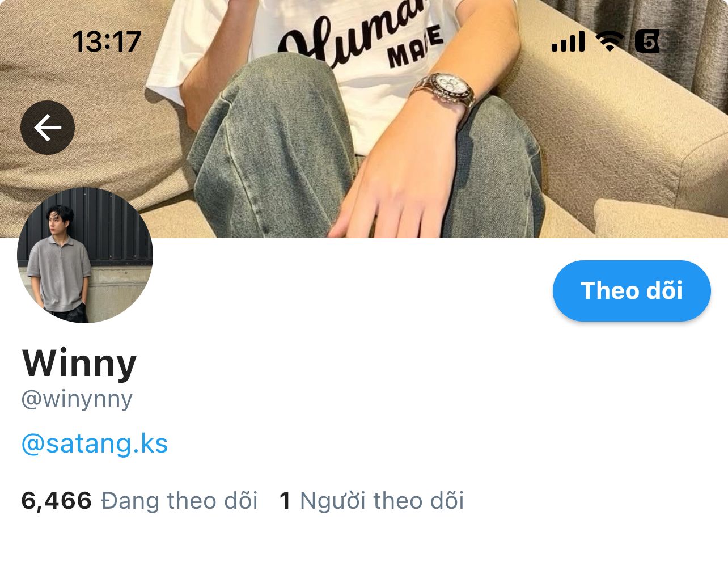Click the follower count number "1"

(x=285, y=501)
